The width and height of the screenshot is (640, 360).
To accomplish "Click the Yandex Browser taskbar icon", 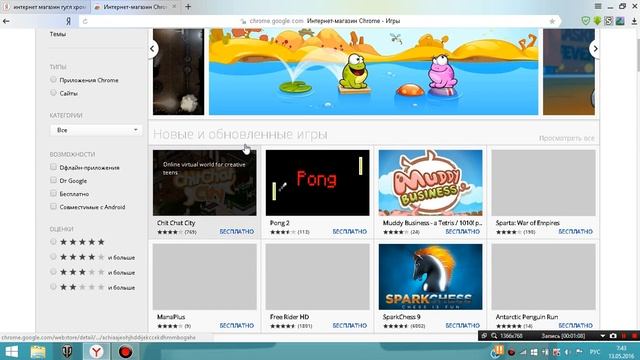I will (96, 351).
